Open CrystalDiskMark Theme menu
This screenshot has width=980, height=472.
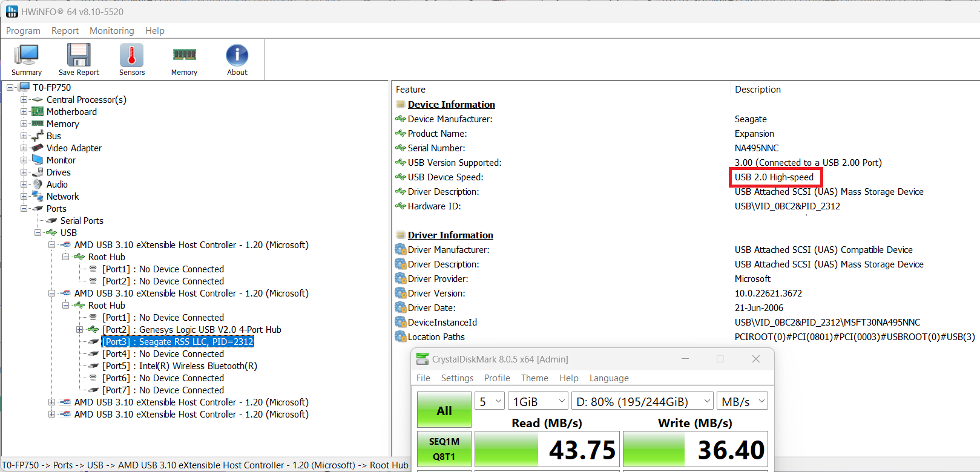(534, 378)
